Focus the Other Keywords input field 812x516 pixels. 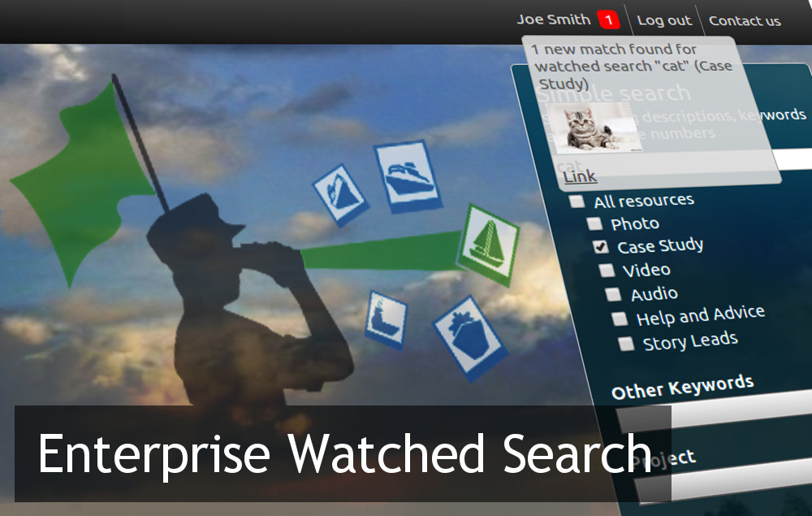coord(715,411)
